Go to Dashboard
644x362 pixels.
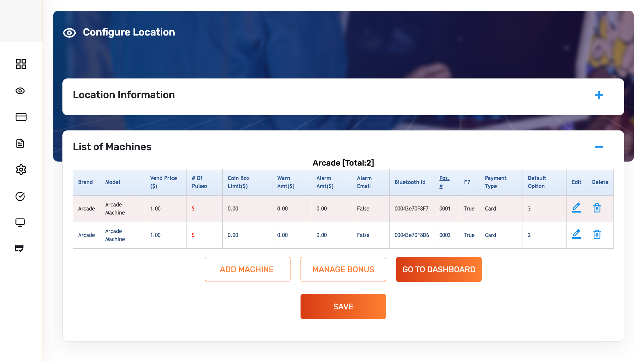pos(439,269)
